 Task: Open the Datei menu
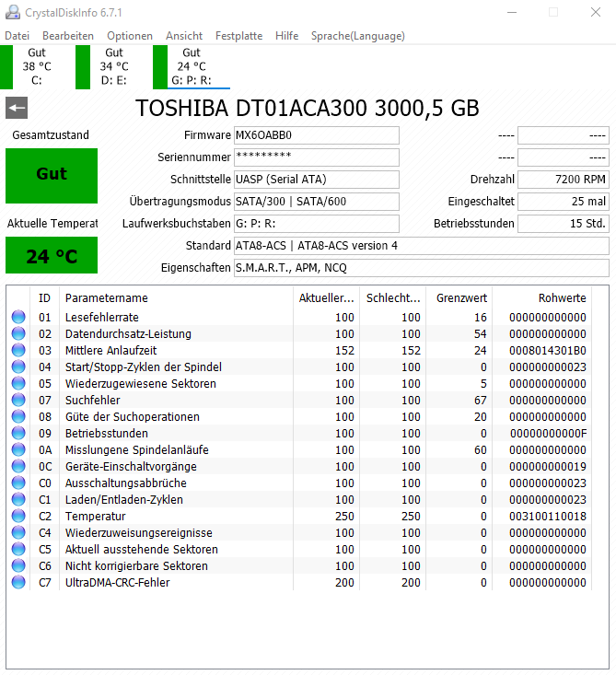click(x=17, y=36)
